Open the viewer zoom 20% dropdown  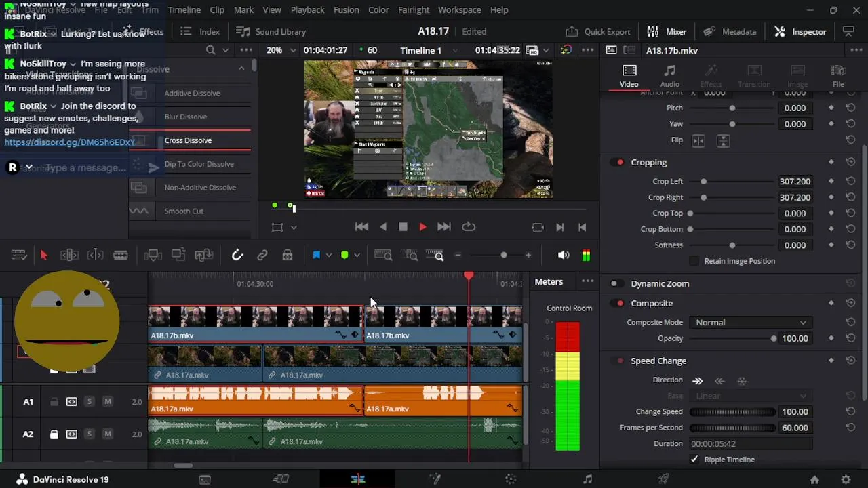281,50
